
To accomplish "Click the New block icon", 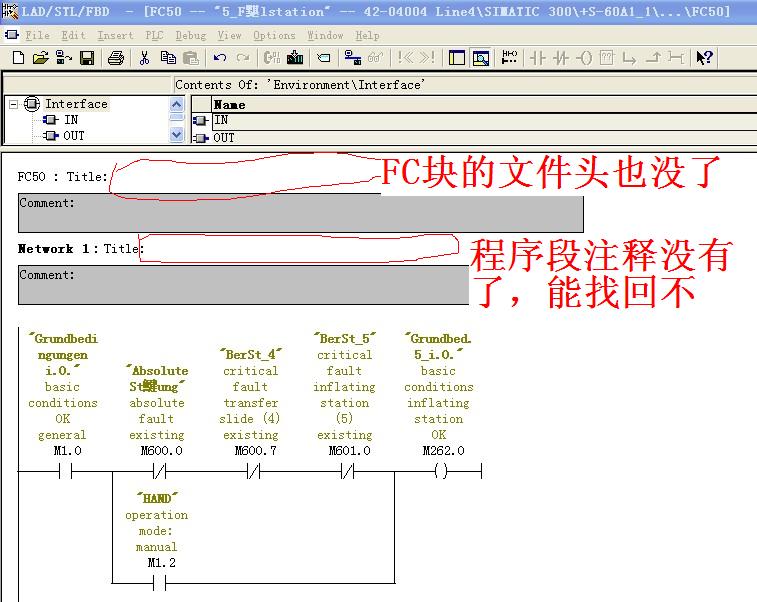I will [x=18, y=58].
